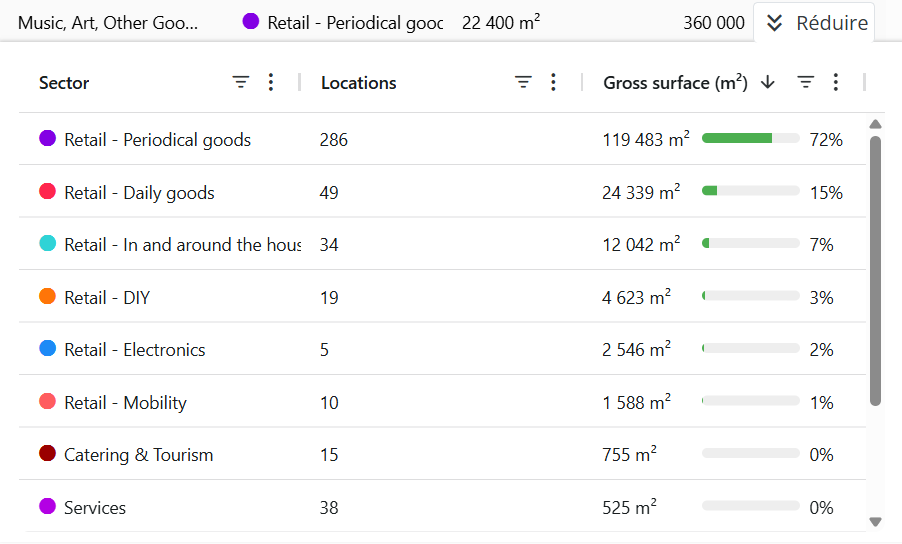
Task: Collapse panel with Réduire button
Action: pyautogui.click(x=831, y=23)
